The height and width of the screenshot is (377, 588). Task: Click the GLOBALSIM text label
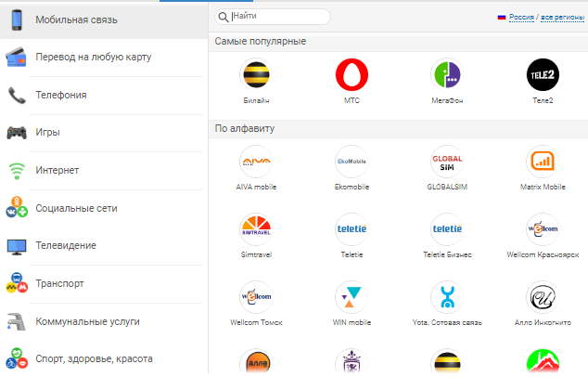click(x=447, y=187)
